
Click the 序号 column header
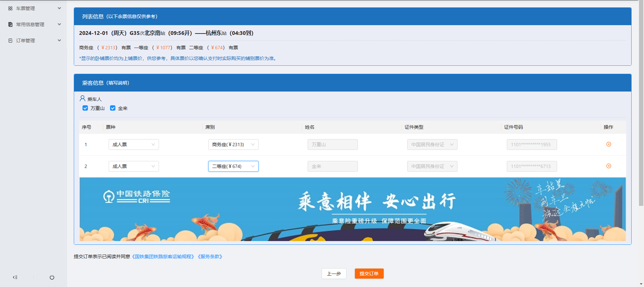87,127
